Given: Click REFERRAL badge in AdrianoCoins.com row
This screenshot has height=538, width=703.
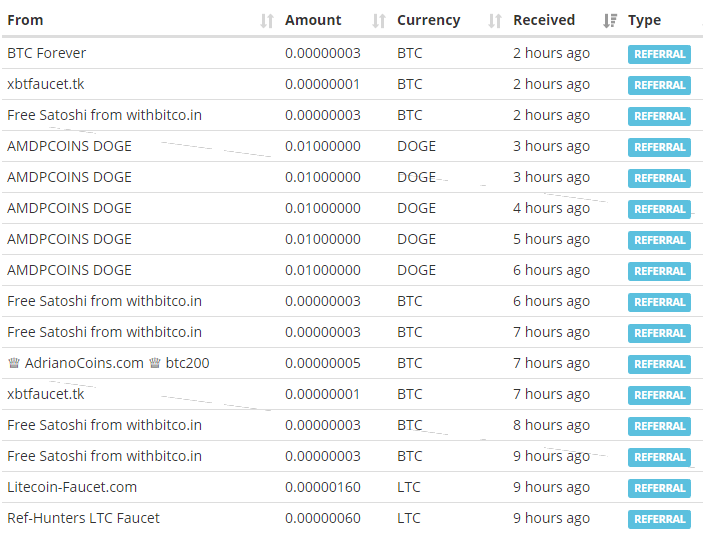Looking at the screenshot, I should (659, 364).
